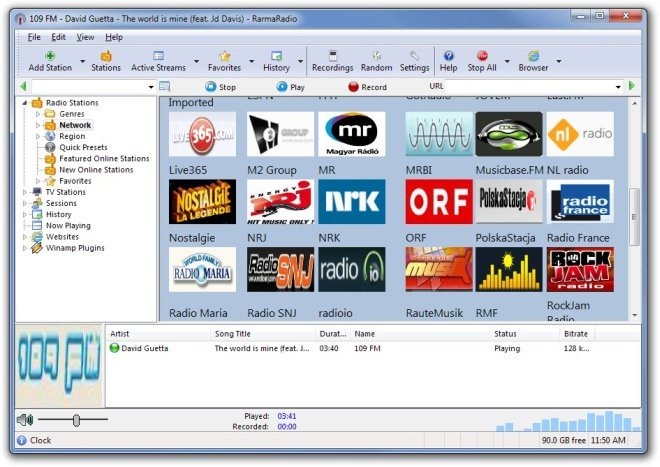
Task: Open the File menu
Action: (x=34, y=37)
